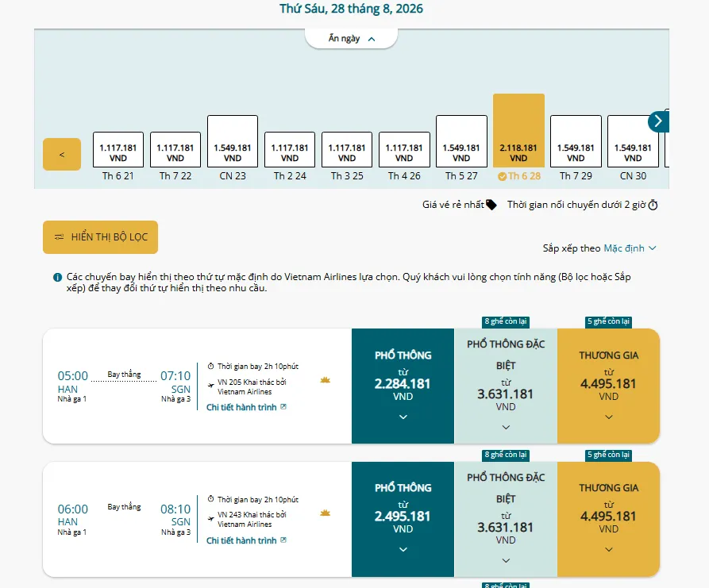709x588 pixels.
Task: Click the next dates arrow icon
Action: click(x=658, y=121)
